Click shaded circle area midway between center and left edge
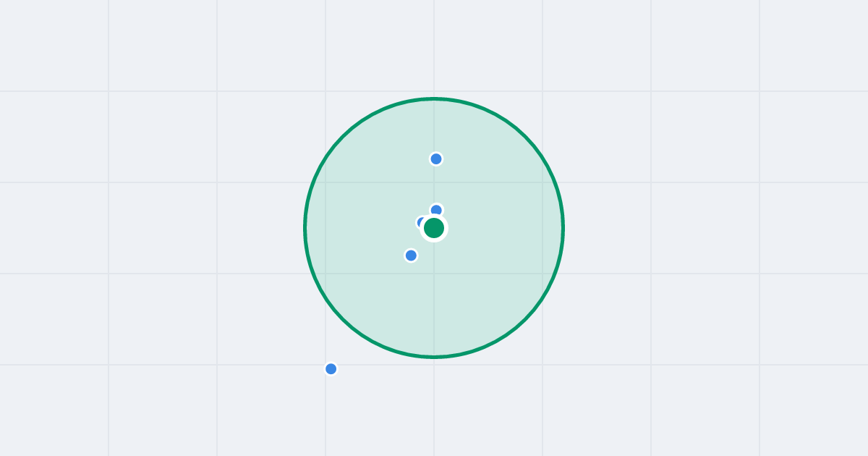Image resolution: width=868 pixels, height=456 pixels. click(x=370, y=228)
